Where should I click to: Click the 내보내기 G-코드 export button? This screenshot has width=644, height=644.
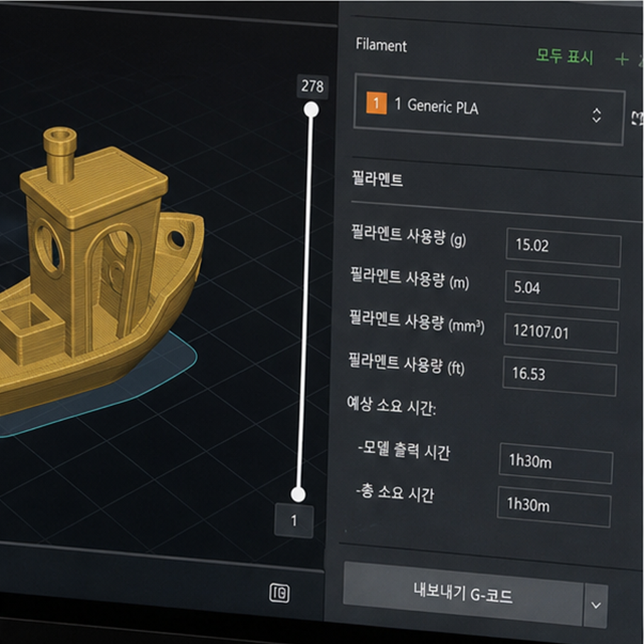coord(463,593)
